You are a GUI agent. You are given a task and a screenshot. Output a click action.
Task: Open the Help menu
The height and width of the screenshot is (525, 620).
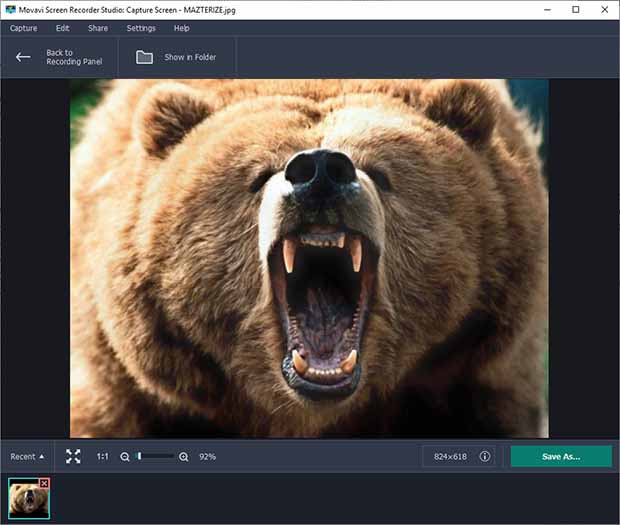pyautogui.click(x=181, y=28)
